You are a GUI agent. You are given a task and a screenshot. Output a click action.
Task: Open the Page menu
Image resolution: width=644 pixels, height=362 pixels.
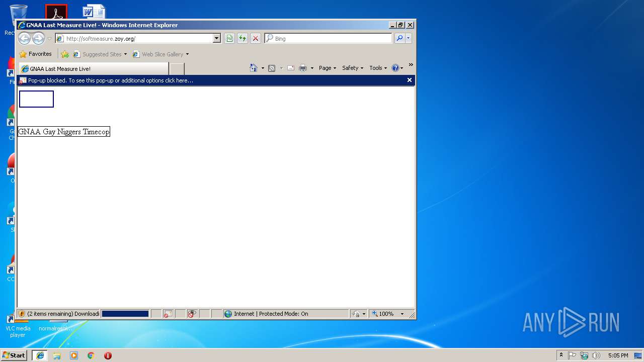click(328, 68)
